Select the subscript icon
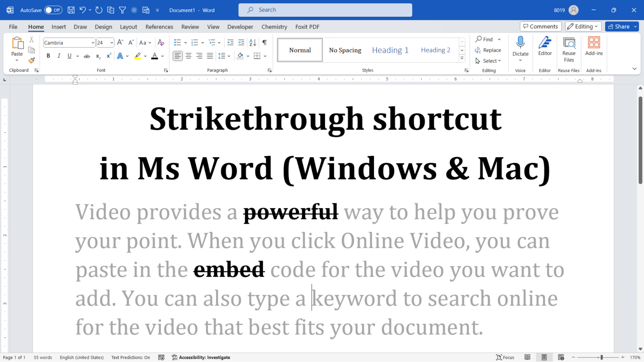Viewport: 644px width, 362px height. click(98, 56)
